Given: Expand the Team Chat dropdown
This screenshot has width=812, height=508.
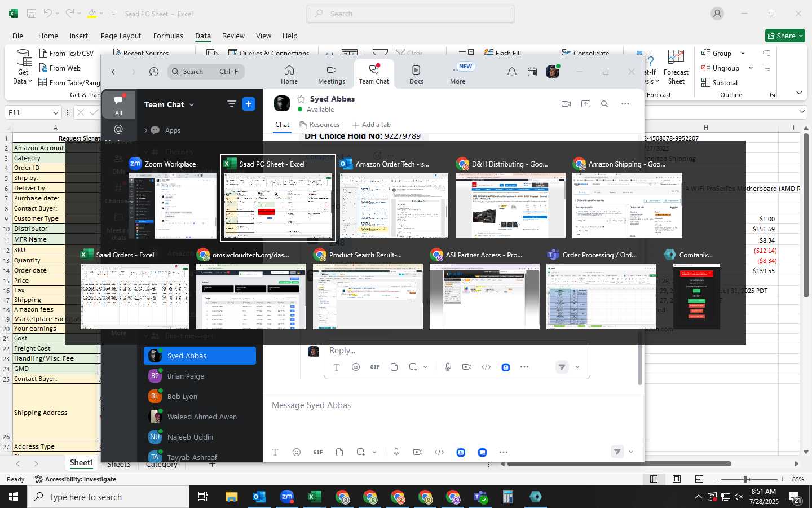Looking at the screenshot, I should 192,104.
